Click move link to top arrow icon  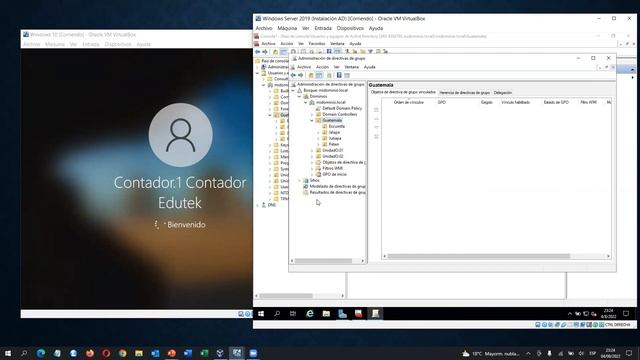coord(376,109)
